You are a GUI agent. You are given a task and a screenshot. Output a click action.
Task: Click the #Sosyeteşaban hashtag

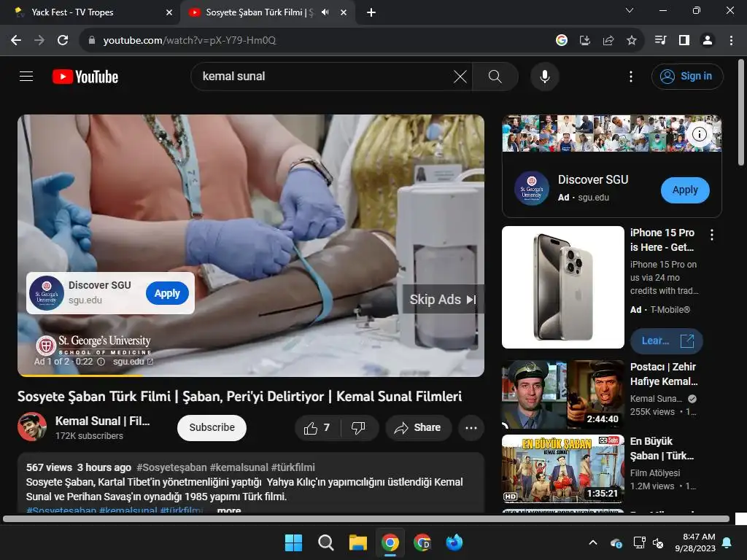pos(171,467)
